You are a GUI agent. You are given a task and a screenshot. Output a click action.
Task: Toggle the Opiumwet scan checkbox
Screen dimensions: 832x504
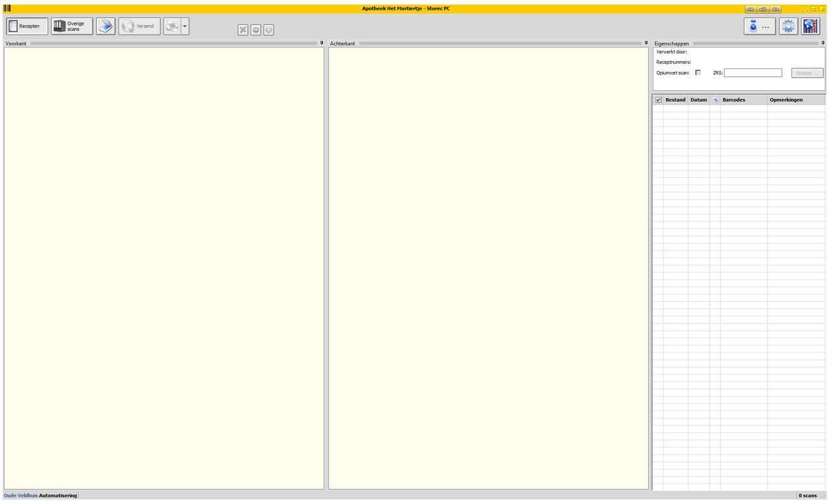pos(698,72)
